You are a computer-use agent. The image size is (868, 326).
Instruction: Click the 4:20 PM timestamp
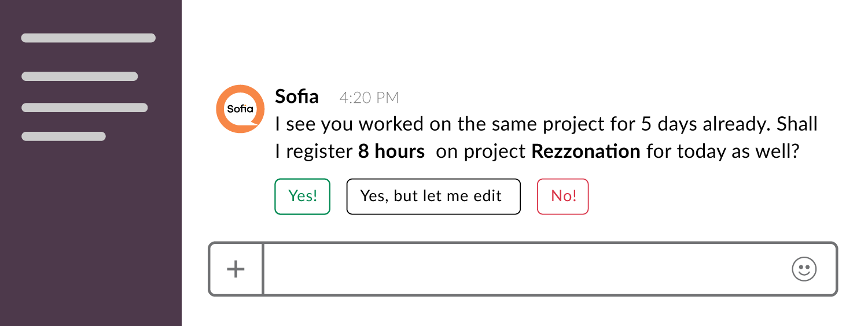click(x=369, y=98)
